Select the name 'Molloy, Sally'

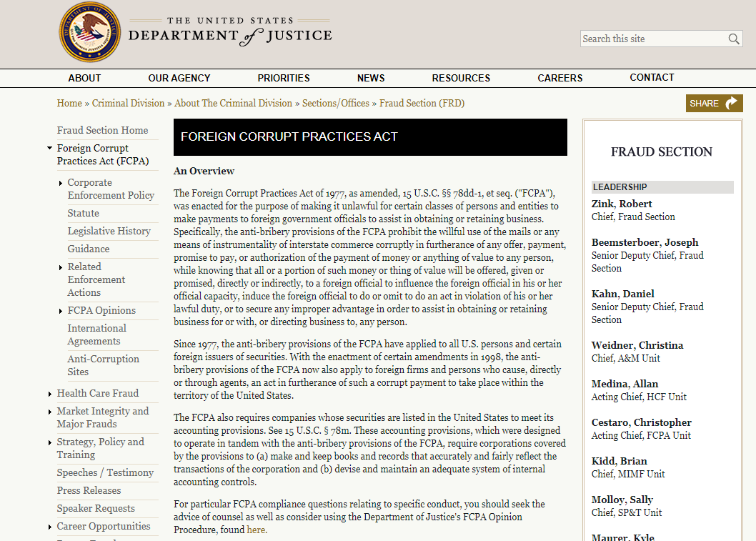622,500
